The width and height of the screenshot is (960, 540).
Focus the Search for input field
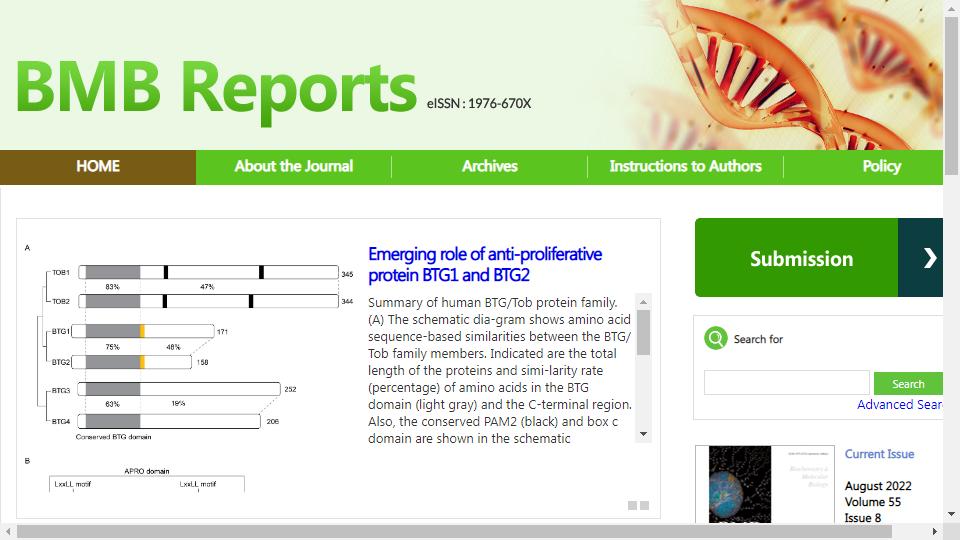pyautogui.click(x=786, y=383)
